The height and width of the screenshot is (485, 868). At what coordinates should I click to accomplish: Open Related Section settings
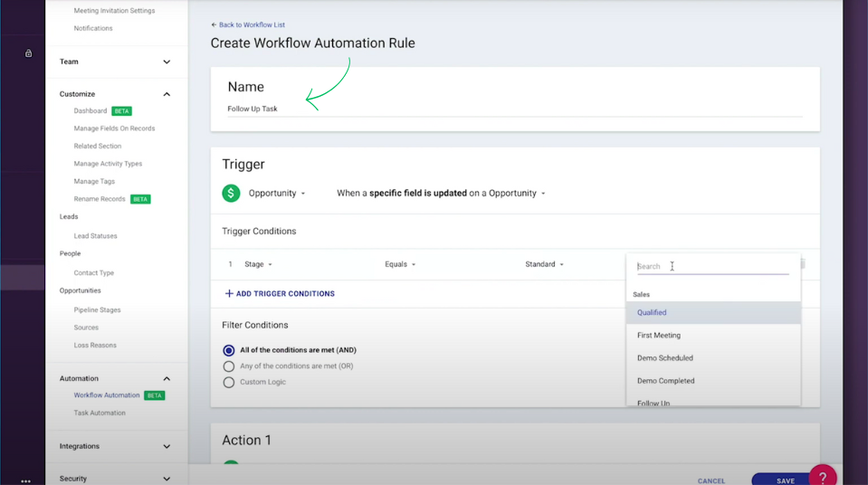point(98,147)
